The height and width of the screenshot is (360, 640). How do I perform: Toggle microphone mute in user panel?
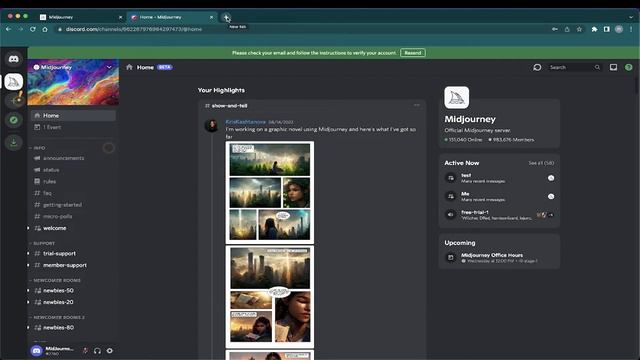[85, 351]
